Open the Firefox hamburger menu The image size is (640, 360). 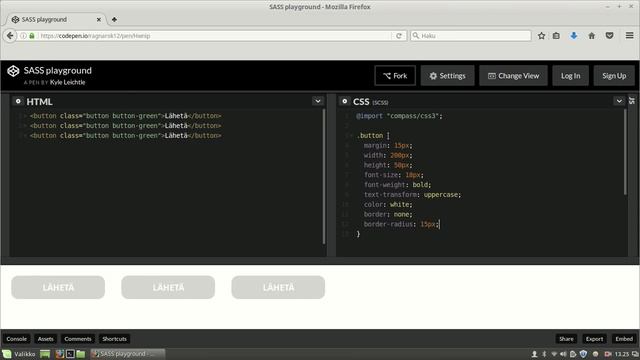pos(629,36)
